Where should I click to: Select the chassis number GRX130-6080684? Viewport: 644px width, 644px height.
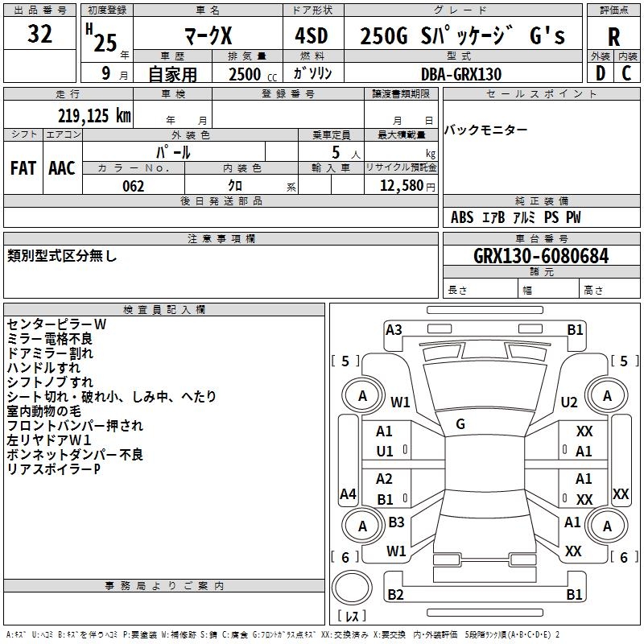[x=541, y=256]
